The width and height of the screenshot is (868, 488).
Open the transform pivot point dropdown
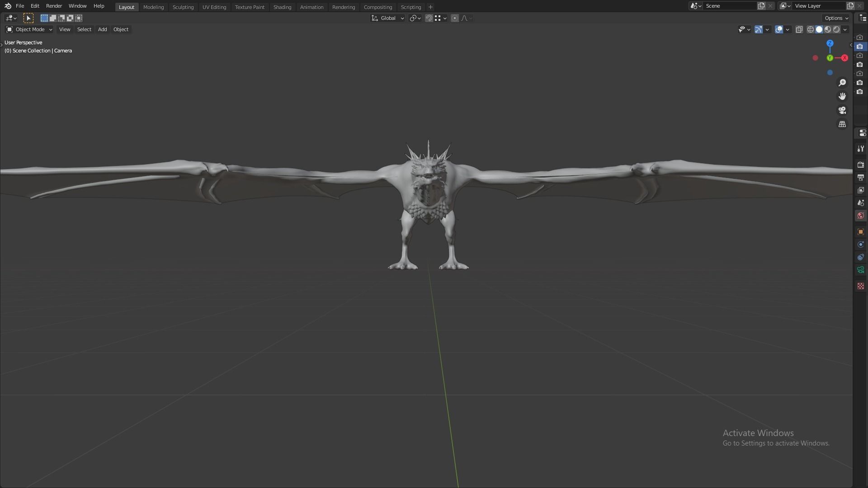point(415,18)
